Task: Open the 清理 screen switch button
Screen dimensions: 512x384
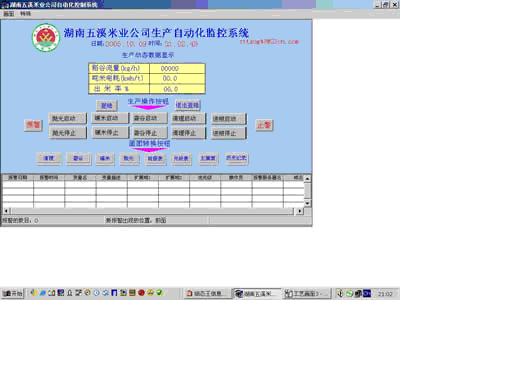Action: (x=49, y=158)
